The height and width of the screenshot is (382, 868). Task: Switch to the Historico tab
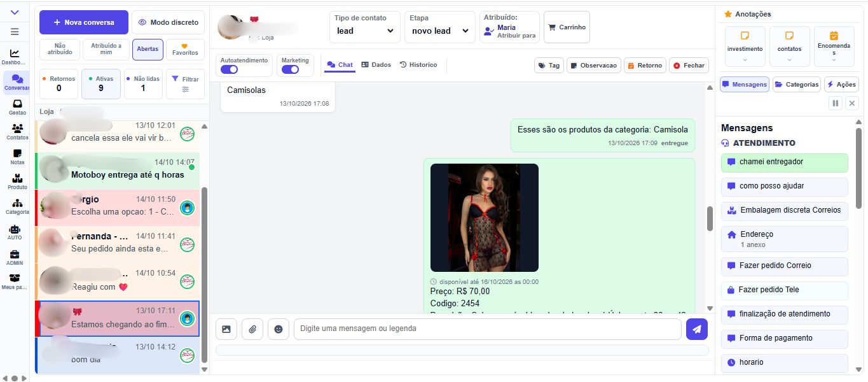pos(418,65)
